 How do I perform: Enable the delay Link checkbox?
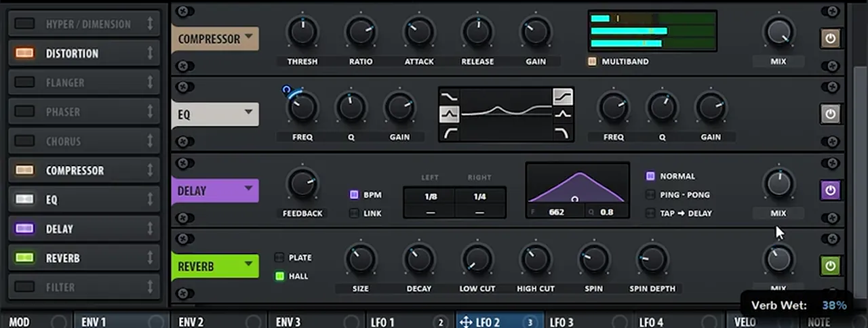click(x=354, y=213)
